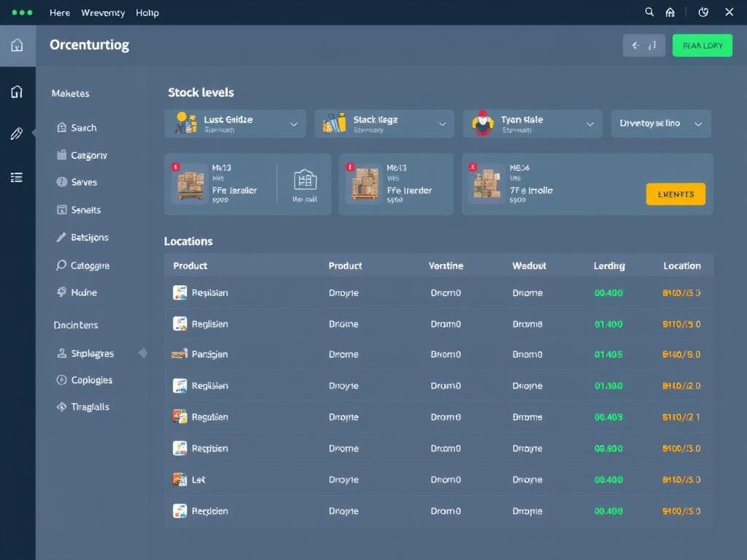This screenshot has height=560, width=747.
Task: Click the orange value in Let row
Action: [681, 480]
